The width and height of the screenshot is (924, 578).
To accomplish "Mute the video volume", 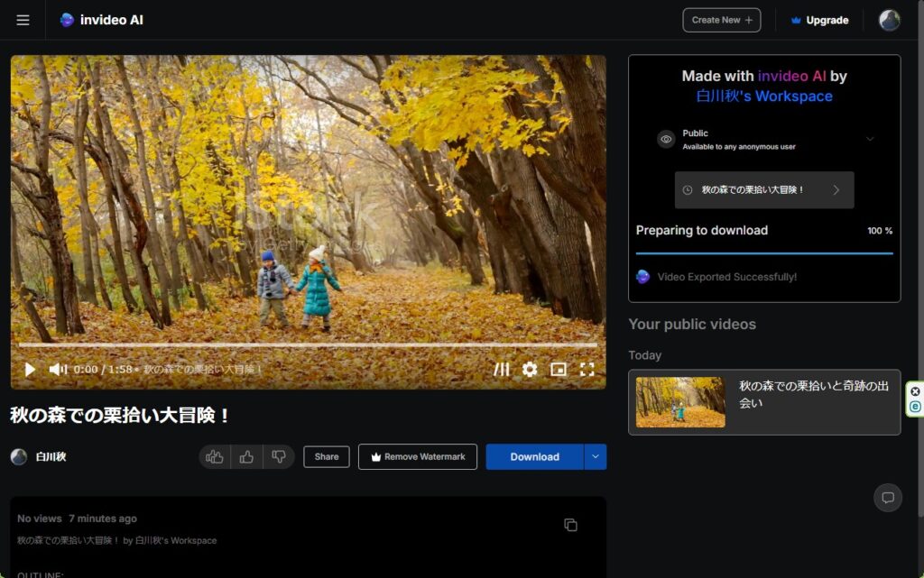I will (x=58, y=370).
